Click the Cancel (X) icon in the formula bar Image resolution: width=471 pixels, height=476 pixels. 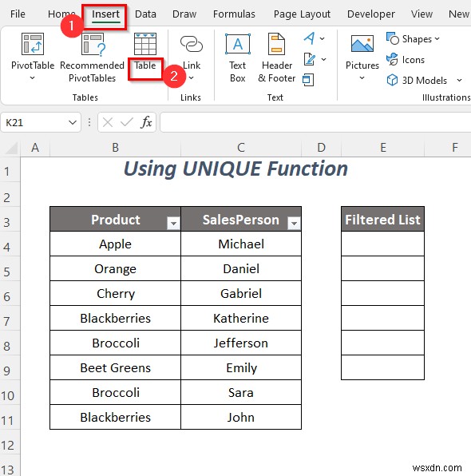click(108, 122)
